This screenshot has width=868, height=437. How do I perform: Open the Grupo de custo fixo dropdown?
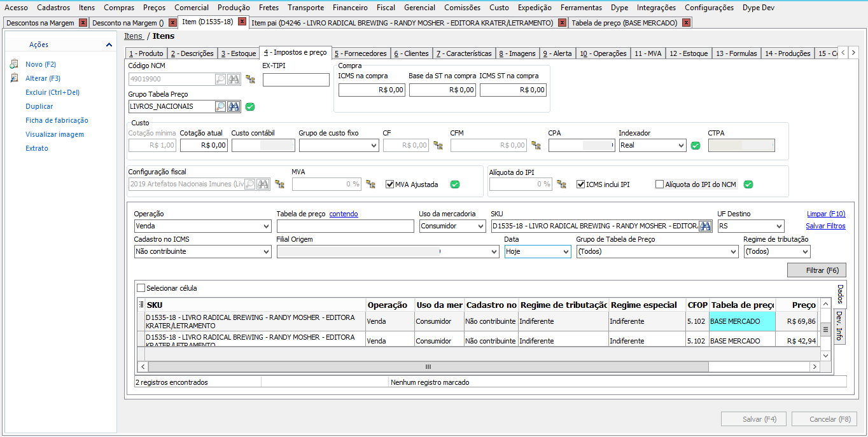374,145
